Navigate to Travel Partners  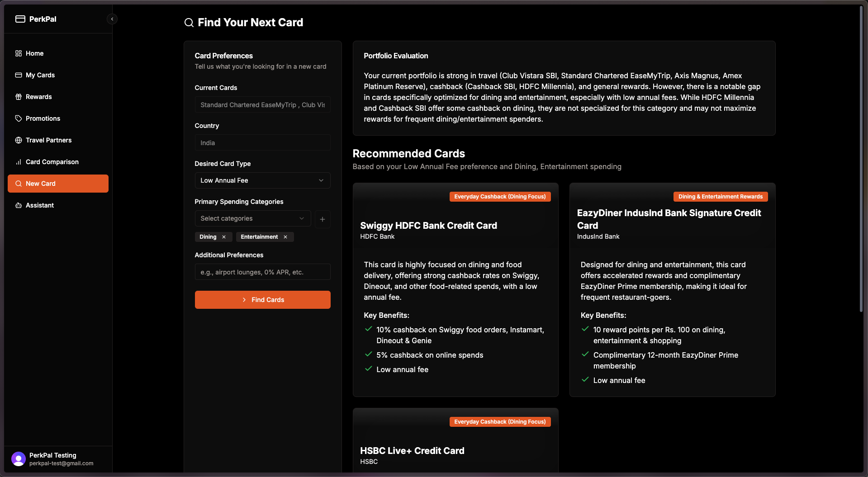click(58, 140)
